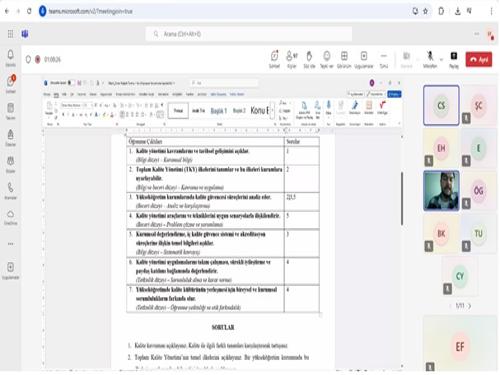Image resolution: width=500 pixels, height=375 pixels.
Task: Open the Tümü more actions menu
Action: (384, 59)
